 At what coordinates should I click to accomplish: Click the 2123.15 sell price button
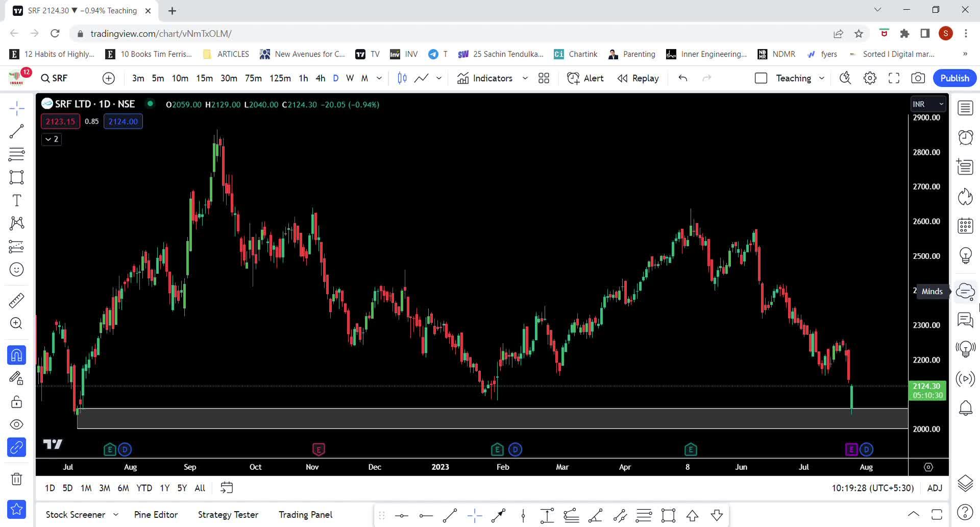[60, 122]
